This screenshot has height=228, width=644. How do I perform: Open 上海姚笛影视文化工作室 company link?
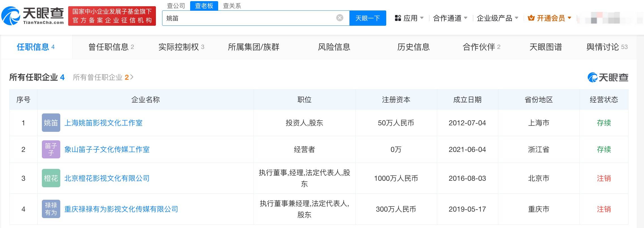click(103, 123)
